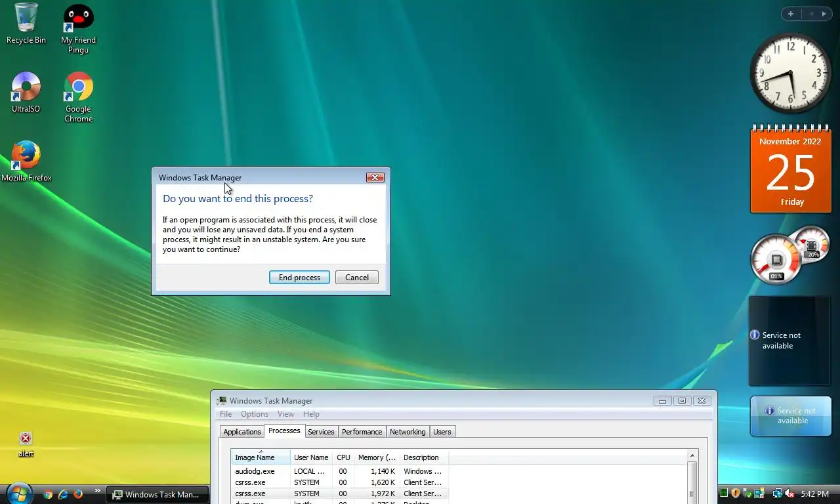
Task: Close the end process confirmation dialog
Action: click(x=375, y=177)
